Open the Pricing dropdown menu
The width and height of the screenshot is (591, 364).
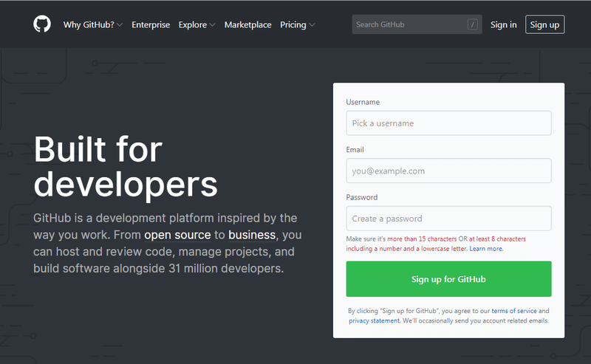297,24
